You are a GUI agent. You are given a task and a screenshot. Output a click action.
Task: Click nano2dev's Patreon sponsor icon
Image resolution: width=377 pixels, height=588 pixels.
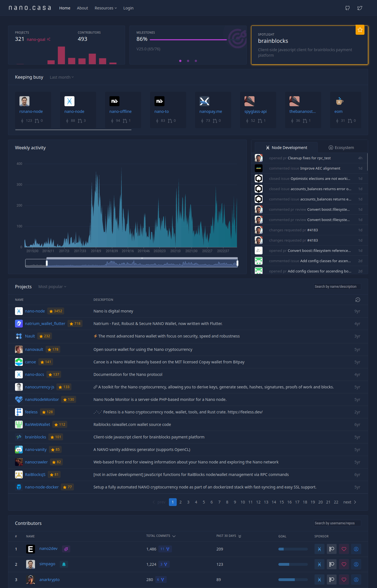332,549
